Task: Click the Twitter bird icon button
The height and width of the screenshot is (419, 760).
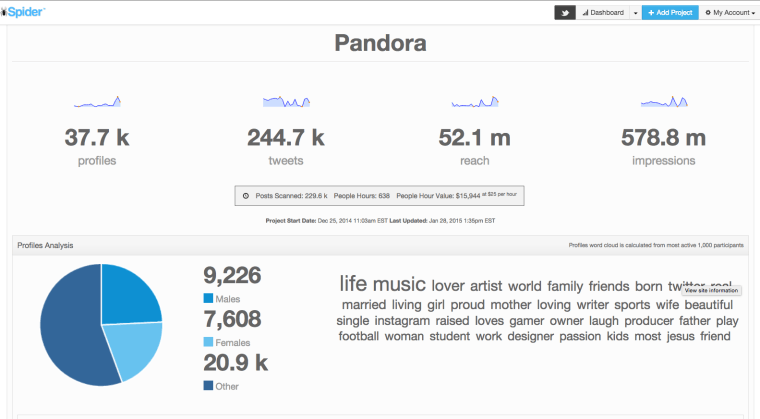Action: pos(565,13)
